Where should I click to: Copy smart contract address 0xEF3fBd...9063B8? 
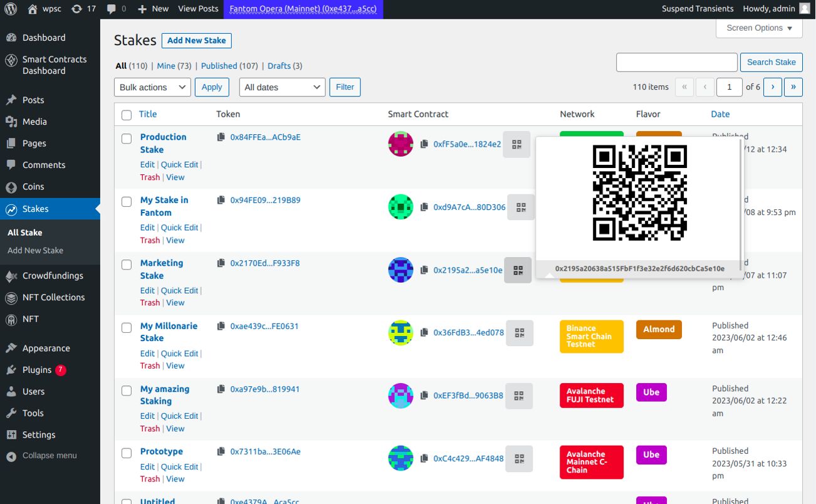coord(424,396)
